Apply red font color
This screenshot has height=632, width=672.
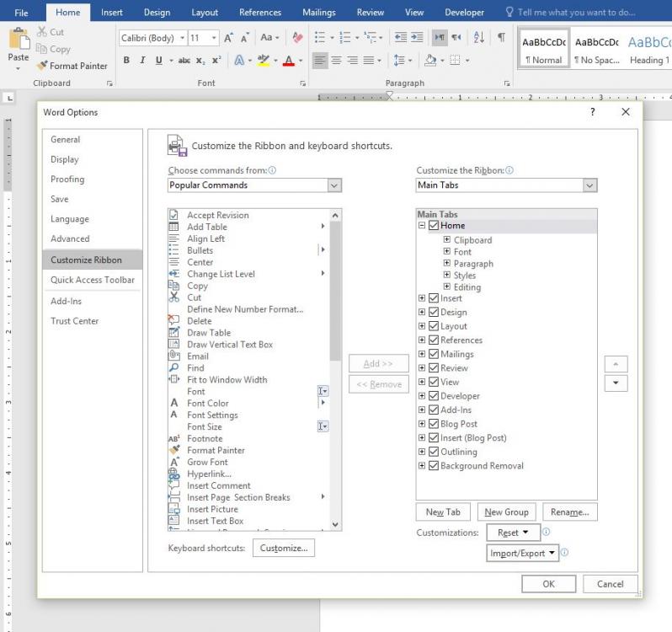click(x=289, y=61)
